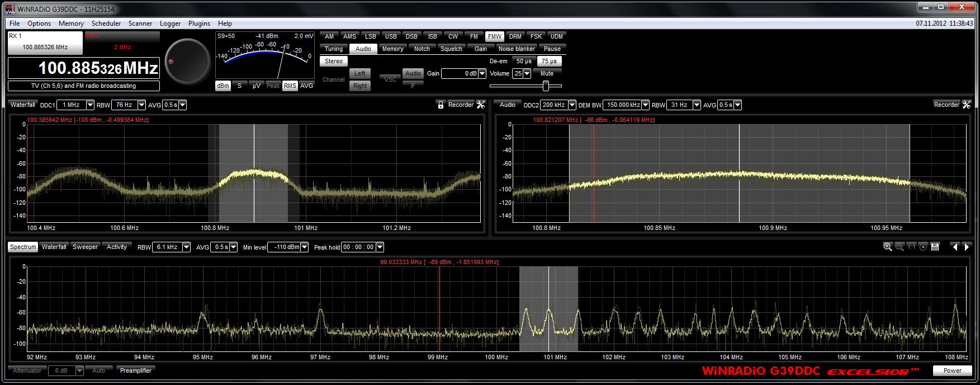Click the DDC1 Waterfall button
980x385 pixels.
tap(23, 105)
